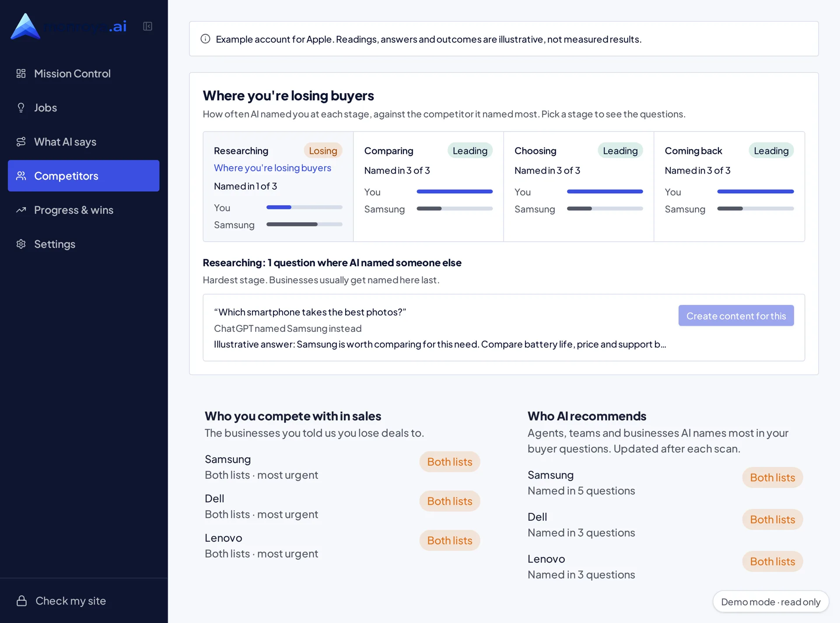Screen dimensions: 840x623
Task: Click Both lists badge beside Lenovo Named in 3 questions
Action: (x=773, y=561)
